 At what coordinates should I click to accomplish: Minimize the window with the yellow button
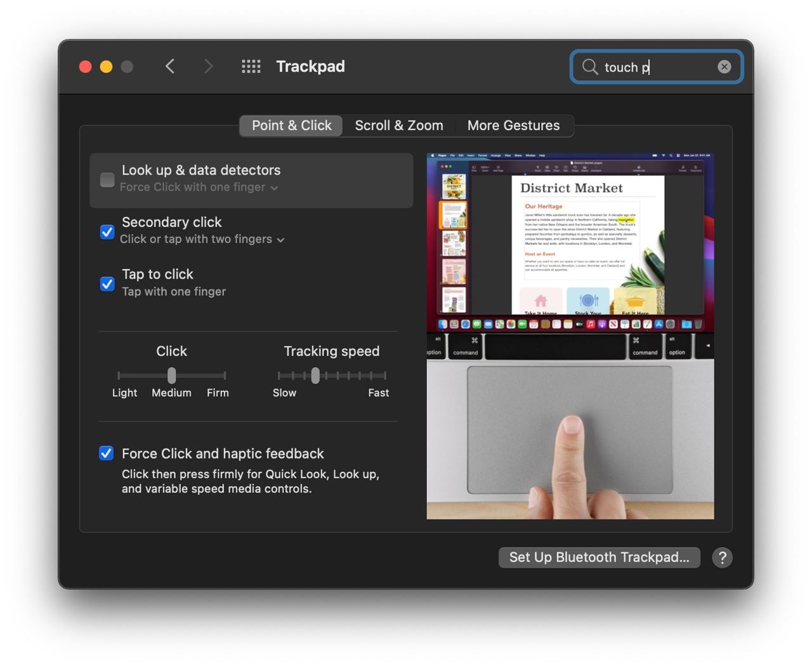[x=107, y=67]
